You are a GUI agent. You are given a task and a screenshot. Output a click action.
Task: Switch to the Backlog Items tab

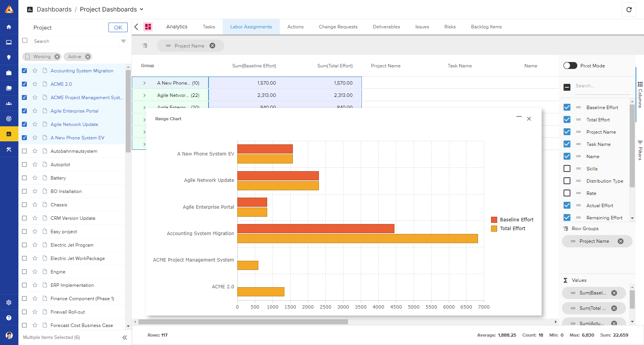486,27
